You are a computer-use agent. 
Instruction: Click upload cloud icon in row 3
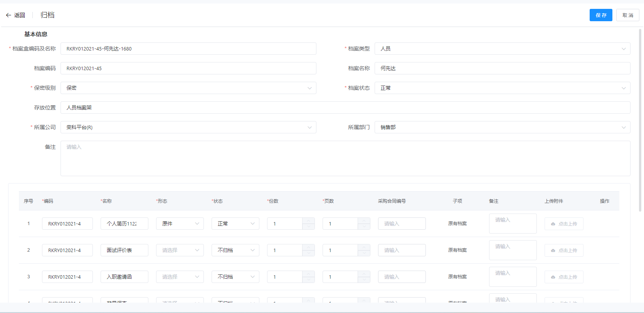553,277
